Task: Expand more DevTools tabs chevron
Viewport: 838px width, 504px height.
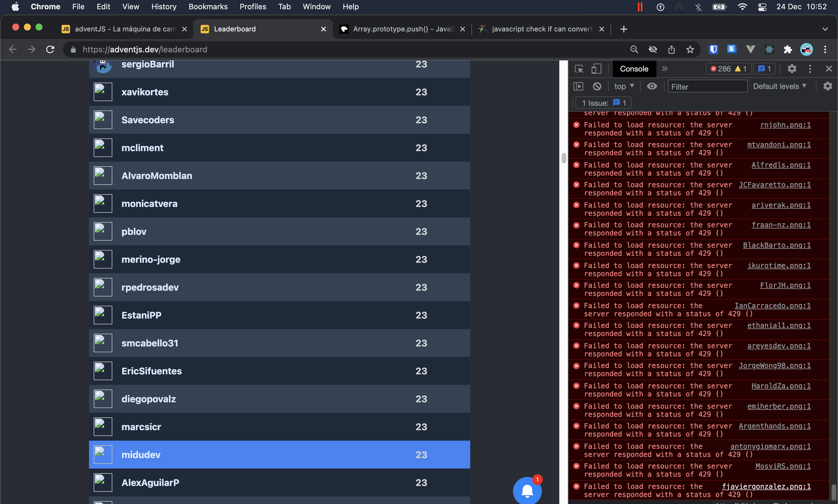Action: pyautogui.click(x=665, y=69)
